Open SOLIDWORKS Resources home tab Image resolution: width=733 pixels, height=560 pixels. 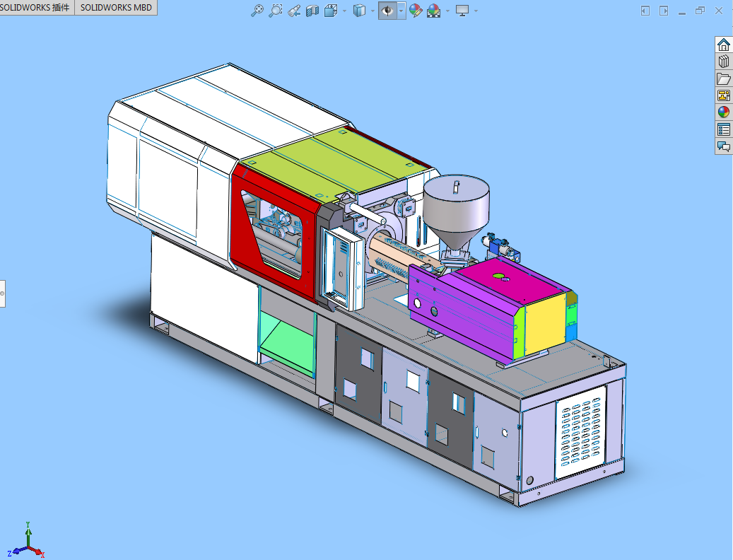point(723,45)
